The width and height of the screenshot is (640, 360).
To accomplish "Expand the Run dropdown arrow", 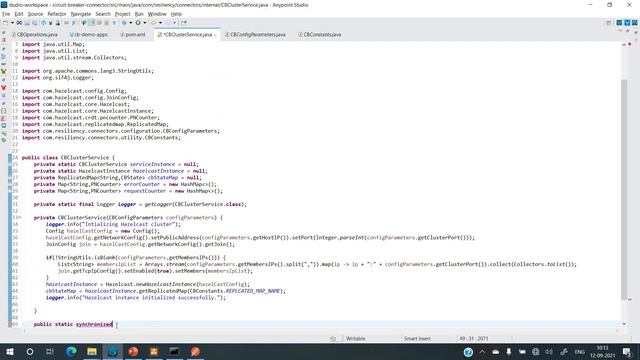I will (x=144, y=23).
